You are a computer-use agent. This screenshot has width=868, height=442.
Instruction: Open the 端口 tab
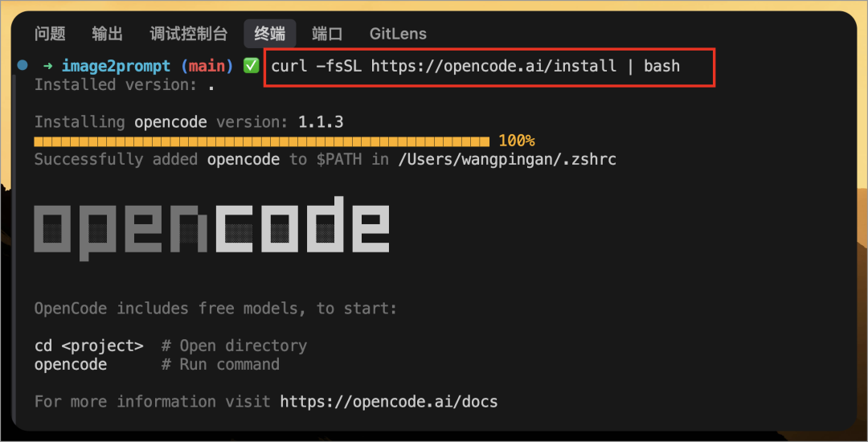point(327,34)
